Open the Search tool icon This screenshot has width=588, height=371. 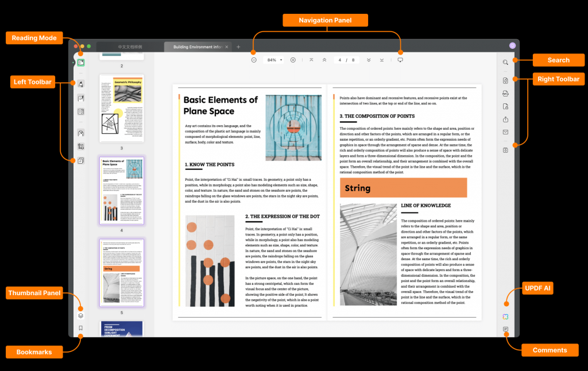click(x=505, y=62)
